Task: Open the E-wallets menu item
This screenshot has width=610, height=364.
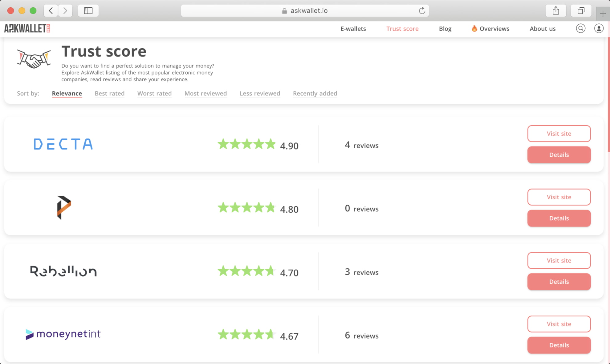Action: click(x=353, y=29)
